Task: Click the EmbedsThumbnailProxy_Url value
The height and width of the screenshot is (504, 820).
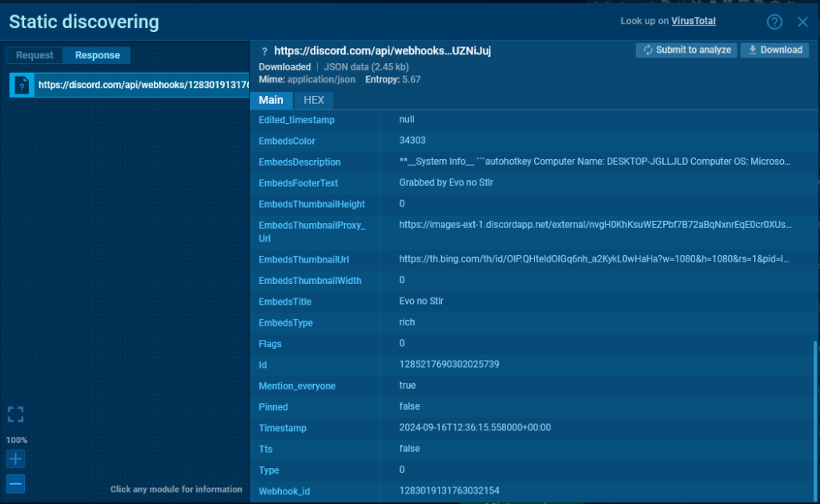Action: tap(594, 225)
